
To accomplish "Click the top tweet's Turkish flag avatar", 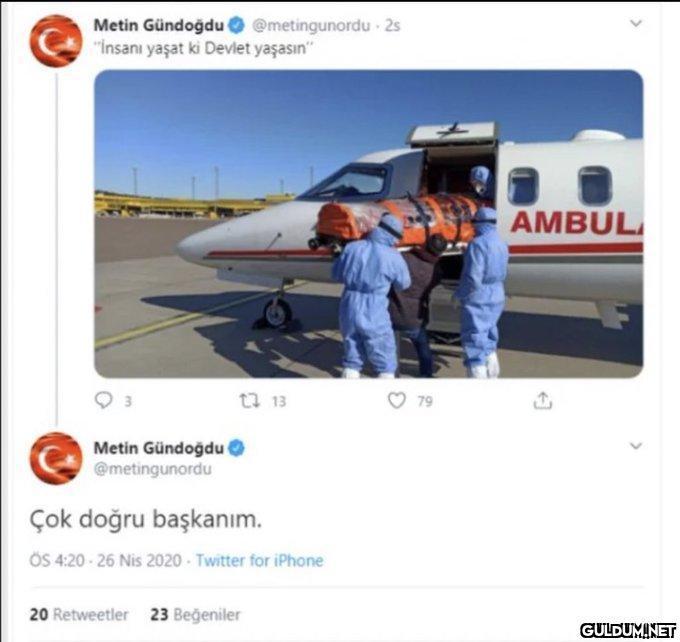I will click(x=56, y=41).
